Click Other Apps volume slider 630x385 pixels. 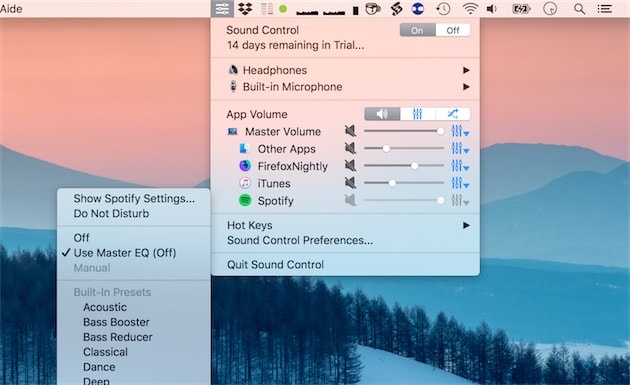pyautogui.click(x=404, y=148)
